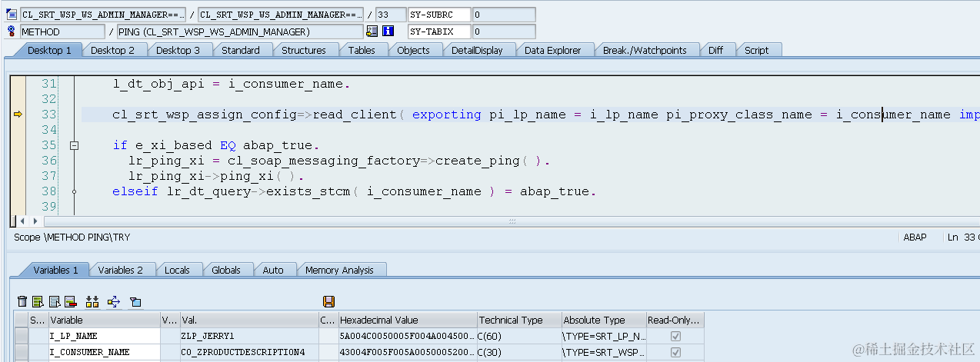980x362 pixels.
Task: Click the line number field showing 33
Action: click(x=391, y=15)
